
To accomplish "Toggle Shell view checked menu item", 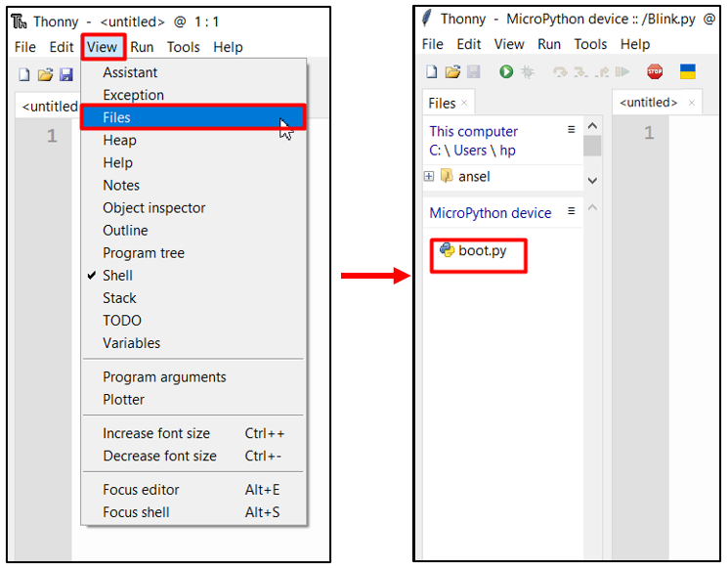I will (x=193, y=276).
